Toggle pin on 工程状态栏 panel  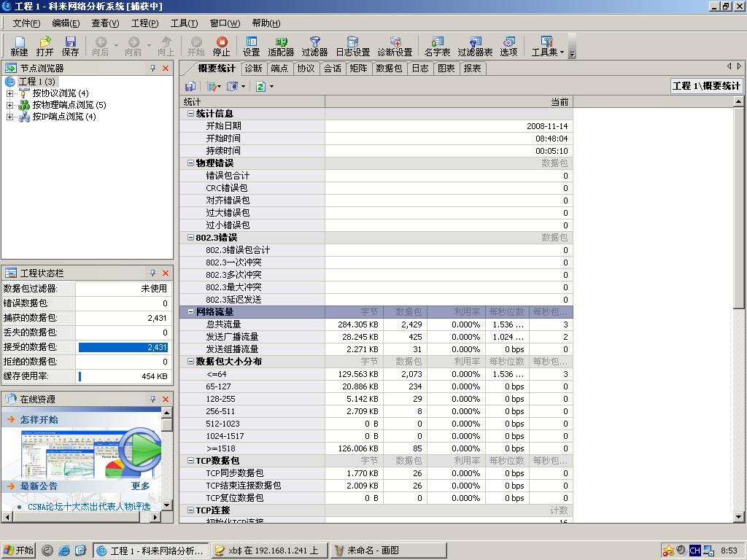tap(153, 273)
